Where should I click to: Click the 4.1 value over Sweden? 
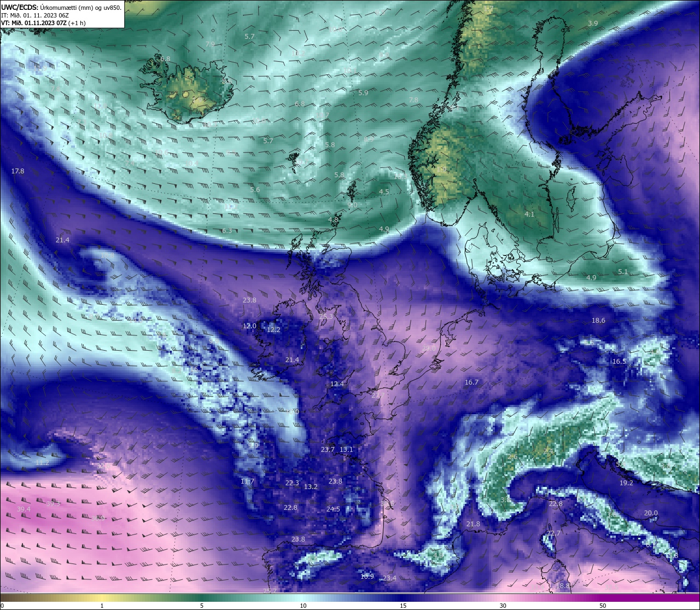pos(529,214)
